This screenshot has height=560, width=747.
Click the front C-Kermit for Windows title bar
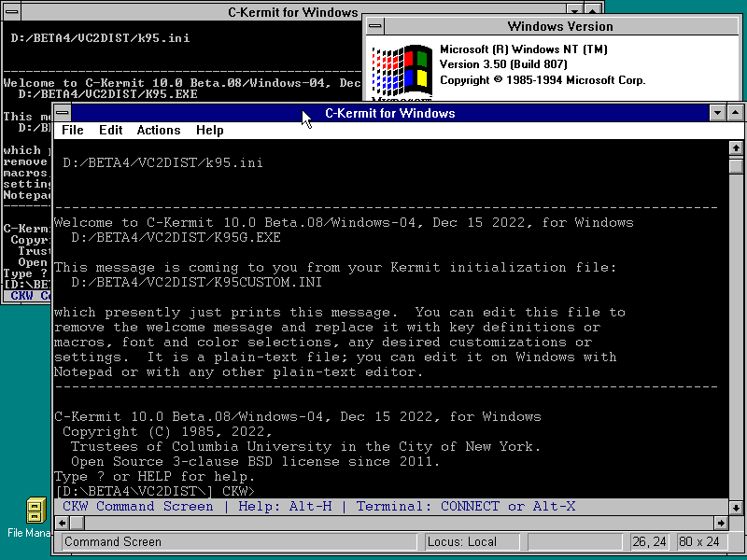(389, 113)
